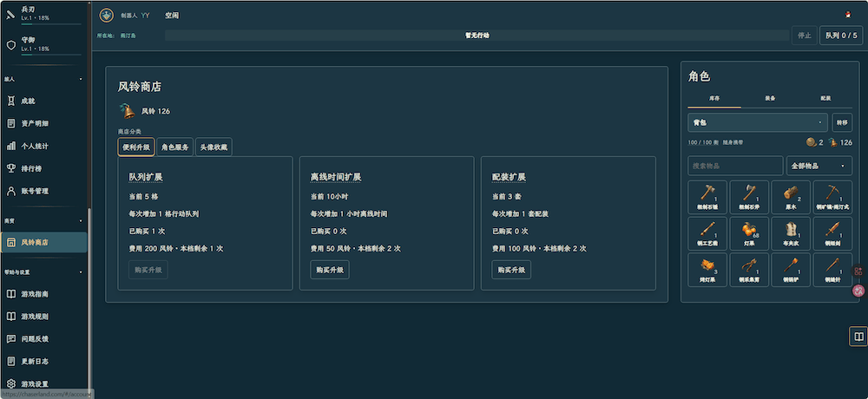The image size is (868, 399).
Task: Switch to 装备 equipment tab
Action: (770, 98)
